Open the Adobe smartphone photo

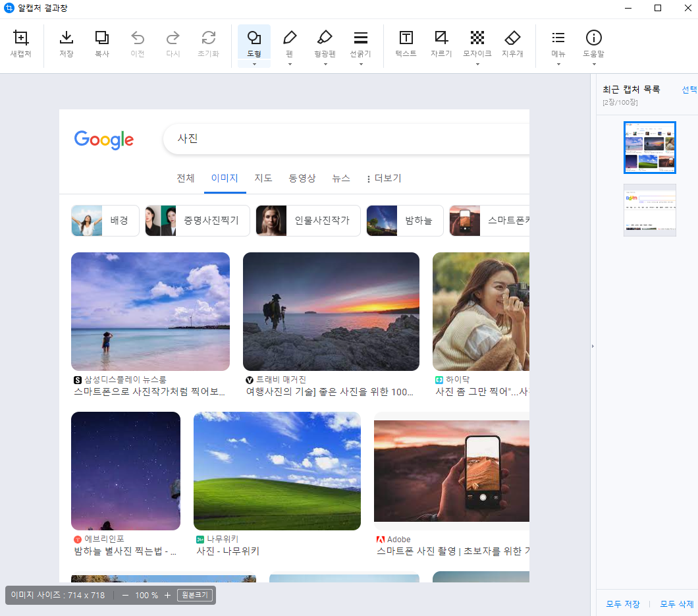(451, 471)
